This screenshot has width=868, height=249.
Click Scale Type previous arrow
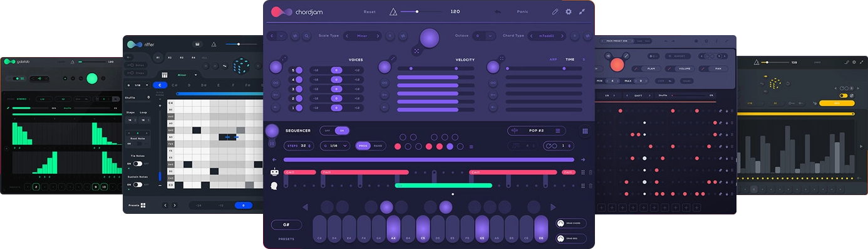348,36
